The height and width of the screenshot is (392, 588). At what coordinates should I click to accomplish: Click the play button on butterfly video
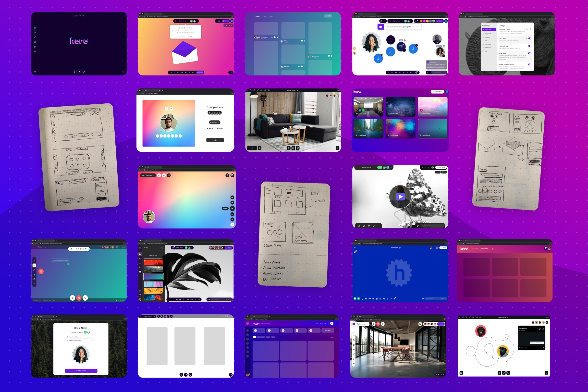click(x=400, y=197)
